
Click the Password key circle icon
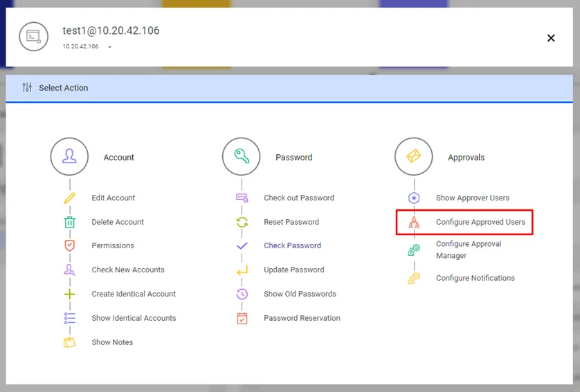pyautogui.click(x=241, y=157)
